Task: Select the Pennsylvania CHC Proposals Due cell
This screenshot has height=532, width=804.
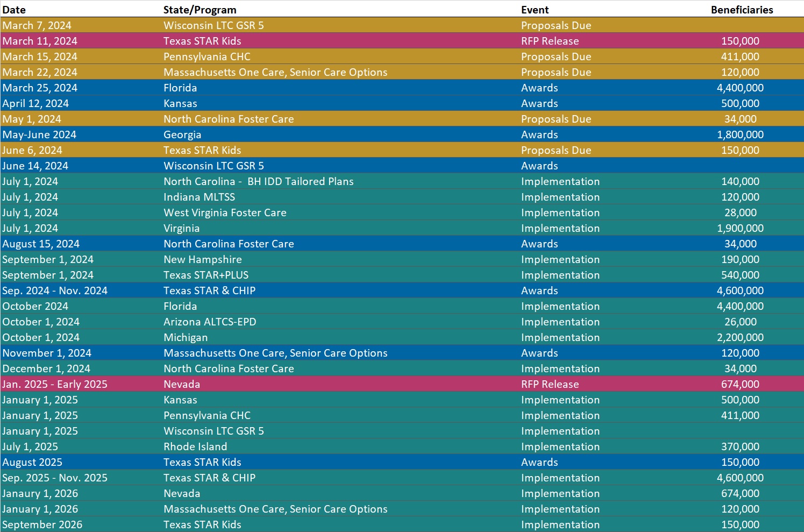Action: (556, 56)
